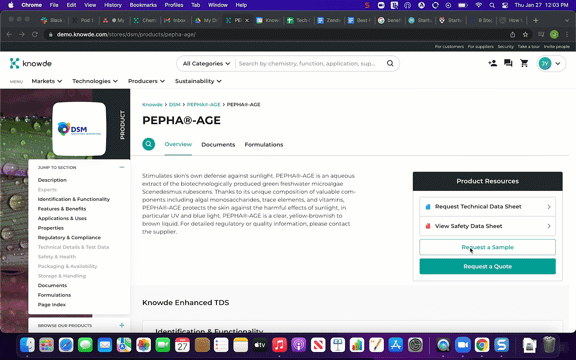
Task: Click the browser address bar URL
Action: point(126,35)
